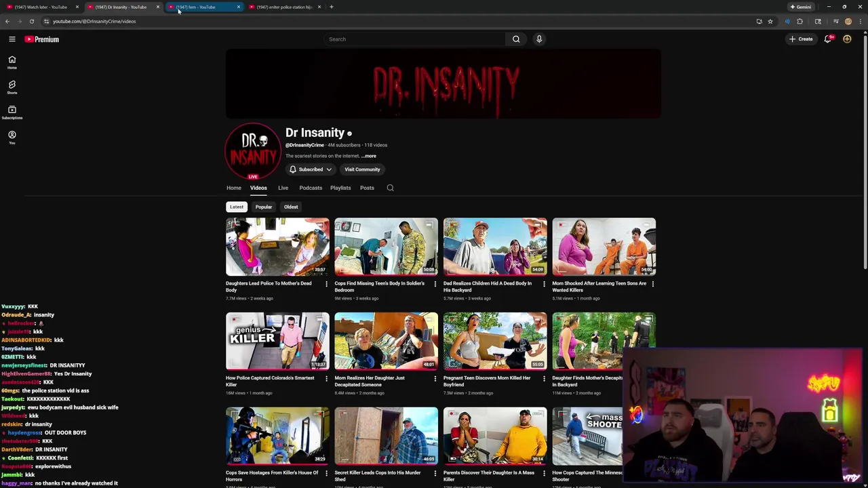Close the 'tem - YouTube' tab
Viewport: 868px width, 488px height.
pos(238,7)
